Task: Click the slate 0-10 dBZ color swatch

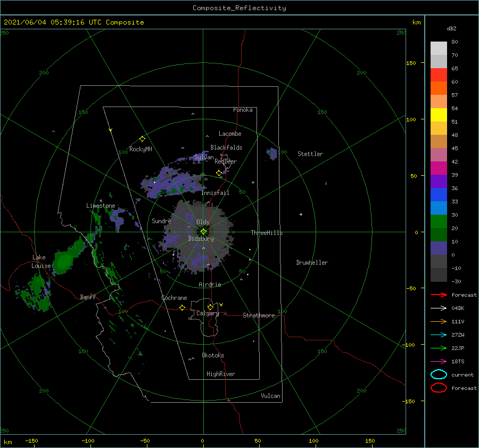Action: coord(439,248)
